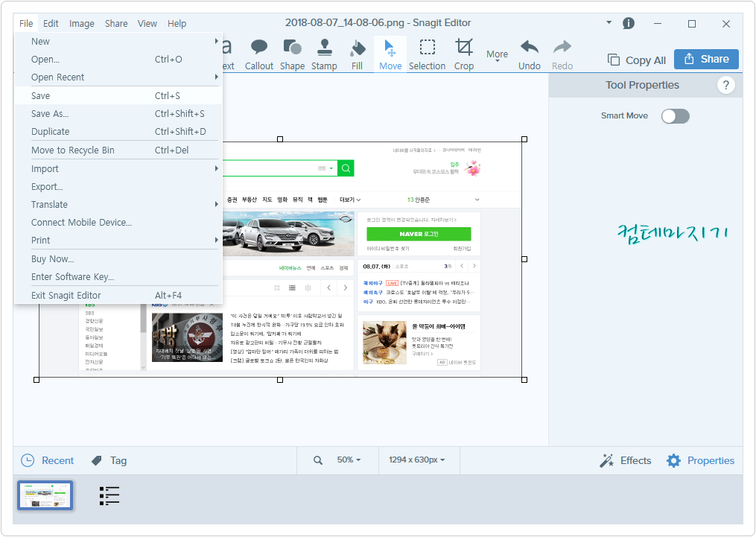Select the Fill tool
This screenshot has height=537, width=756.
(x=357, y=54)
